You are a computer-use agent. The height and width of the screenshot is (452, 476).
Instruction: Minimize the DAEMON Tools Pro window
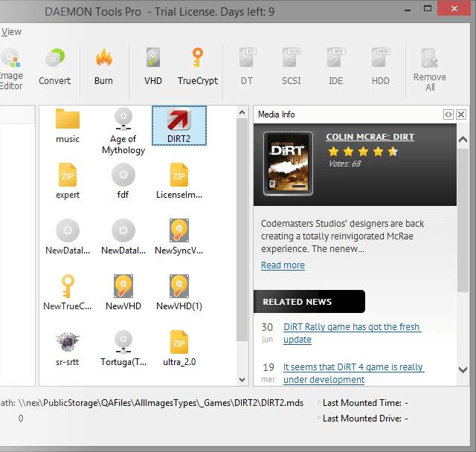(x=408, y=10)
